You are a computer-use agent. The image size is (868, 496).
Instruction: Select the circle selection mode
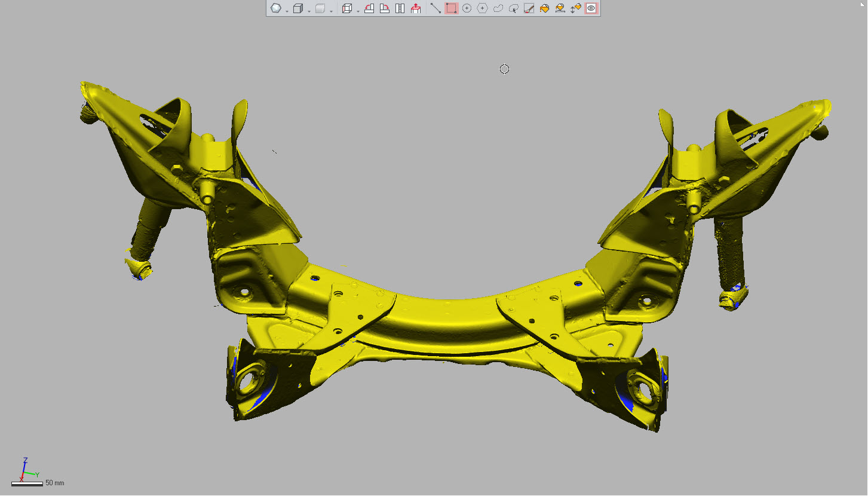pos(467,8)
